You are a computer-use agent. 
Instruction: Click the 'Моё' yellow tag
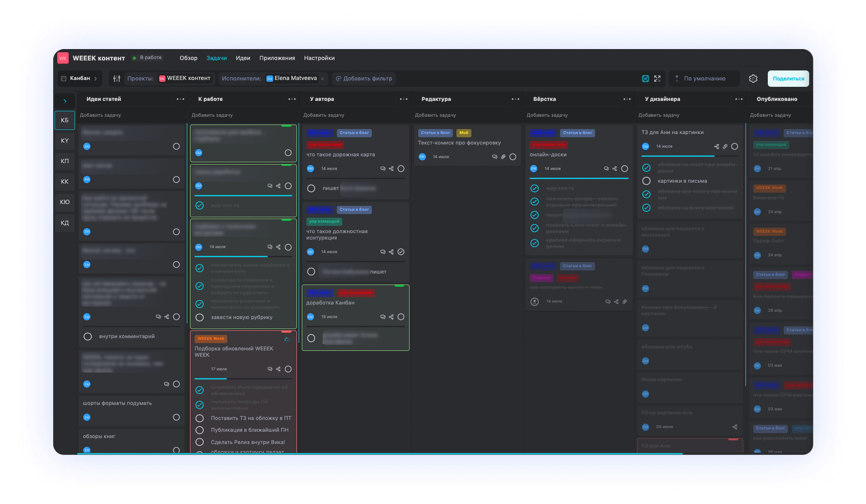point(464,133)
